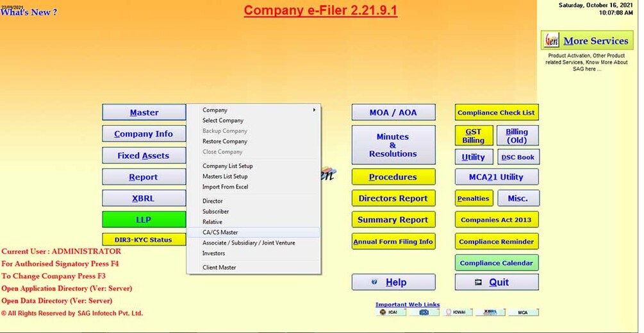Image resolution: width=644 pixels, height=333 pixels.
Task: Open Minutes & Resolutions
Action: 393,145
